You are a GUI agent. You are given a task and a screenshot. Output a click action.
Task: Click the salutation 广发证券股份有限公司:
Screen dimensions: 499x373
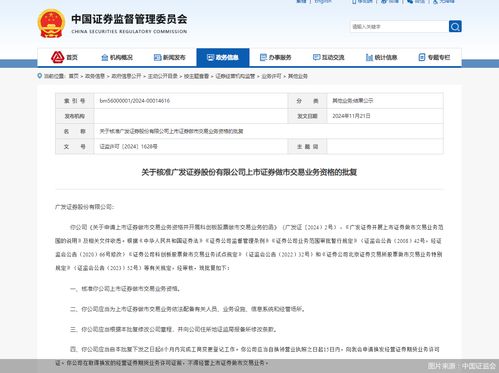84,207
